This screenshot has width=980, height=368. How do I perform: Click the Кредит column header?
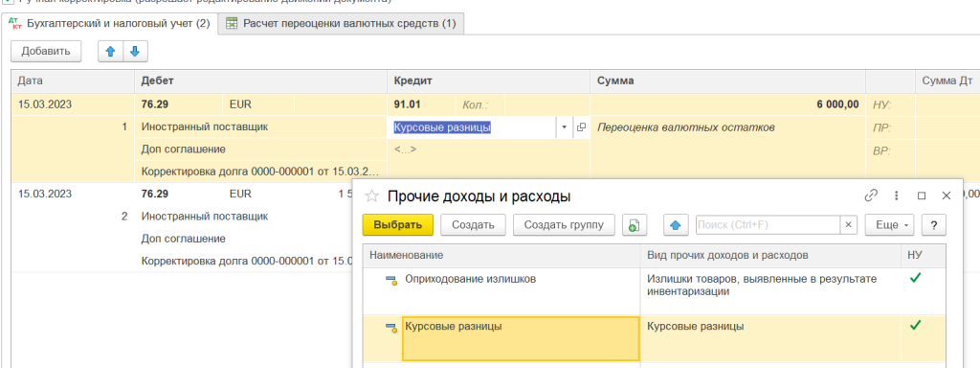(x=489, y=81)
